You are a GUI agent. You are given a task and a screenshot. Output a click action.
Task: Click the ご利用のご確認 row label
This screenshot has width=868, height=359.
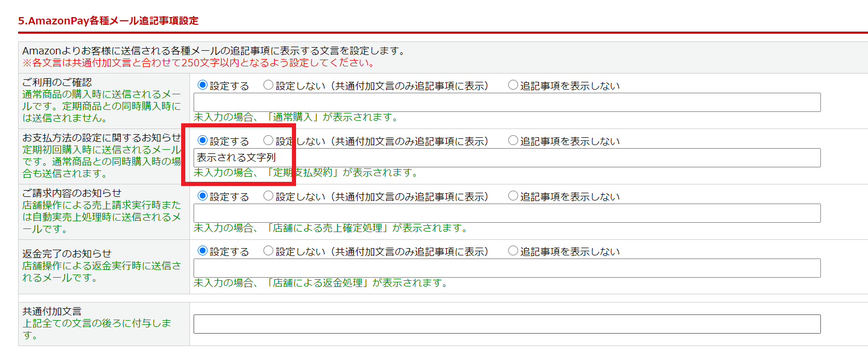pyautogui.click(x=57, y=82)
